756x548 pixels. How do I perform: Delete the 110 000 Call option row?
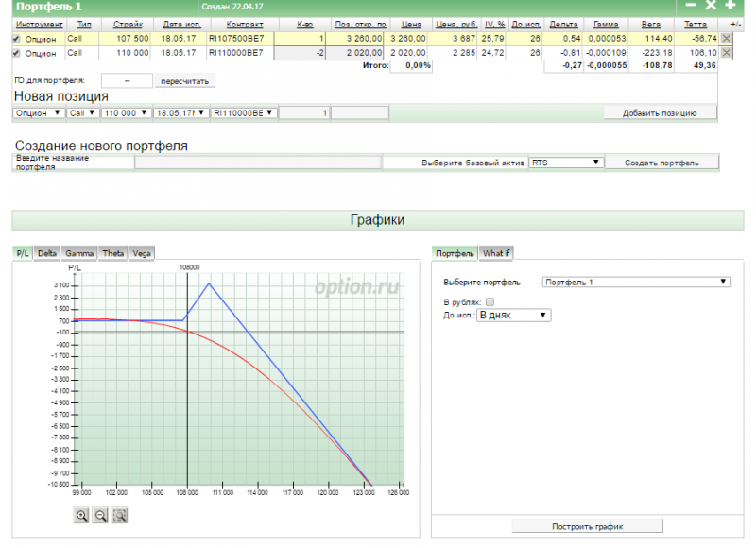point(726,53)
